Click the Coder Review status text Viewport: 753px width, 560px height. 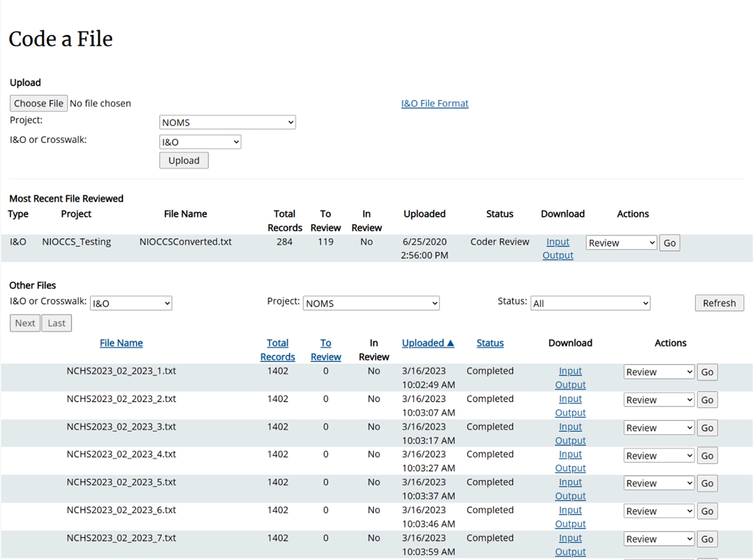point(500,242)
